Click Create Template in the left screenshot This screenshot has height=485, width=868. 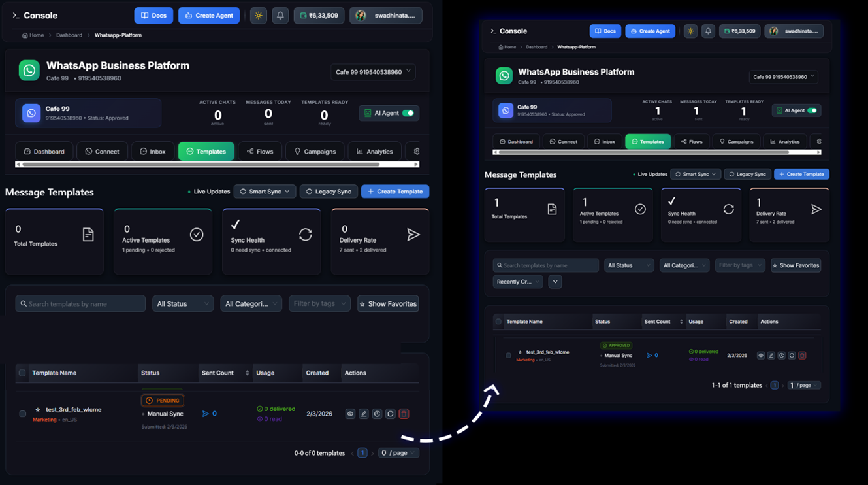[395, 192]
